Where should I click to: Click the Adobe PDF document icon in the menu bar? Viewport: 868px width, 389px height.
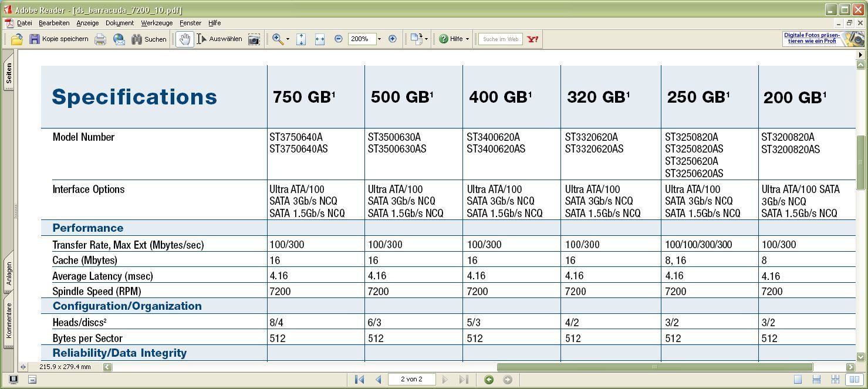point(9,23)
